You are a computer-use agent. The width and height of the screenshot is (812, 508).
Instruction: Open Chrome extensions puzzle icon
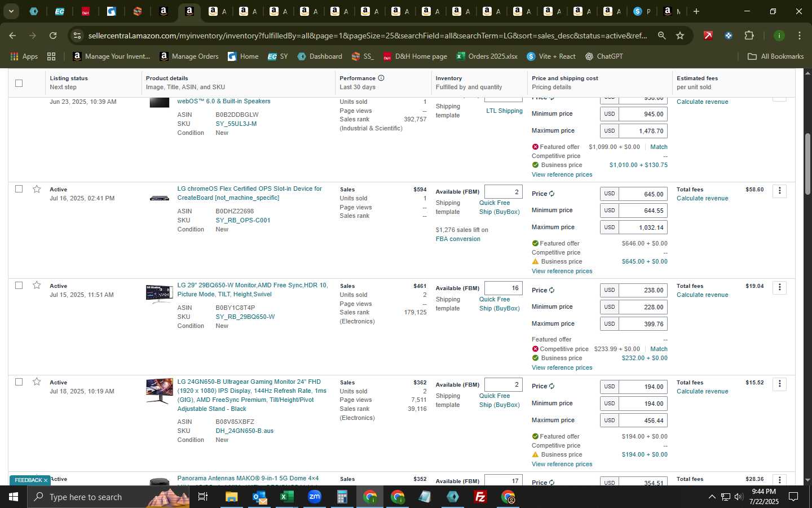(749, 36)
